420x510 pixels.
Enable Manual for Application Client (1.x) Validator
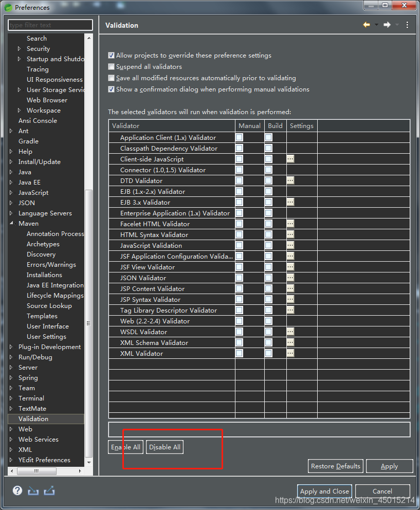point(240,137)
